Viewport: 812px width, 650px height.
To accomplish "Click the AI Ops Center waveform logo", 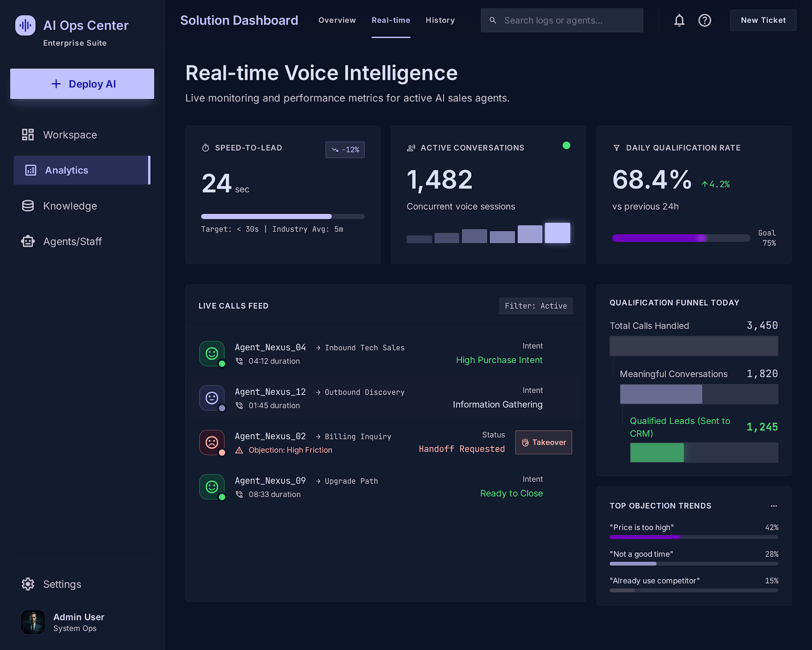I will (25, 25).
